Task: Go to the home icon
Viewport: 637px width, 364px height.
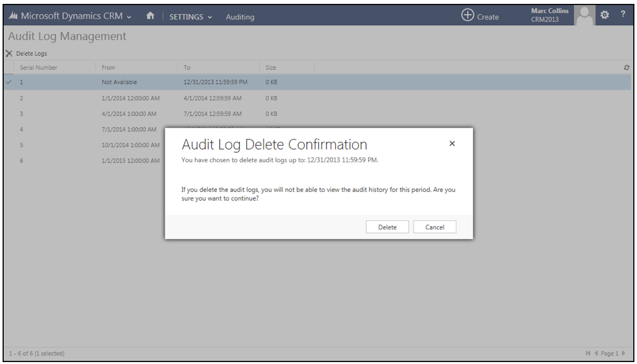Action: pos(150,16)
